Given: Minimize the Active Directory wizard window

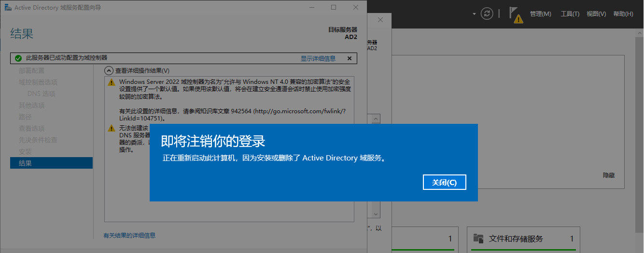Looking at the screenshot, I should [x=311, y=7].
